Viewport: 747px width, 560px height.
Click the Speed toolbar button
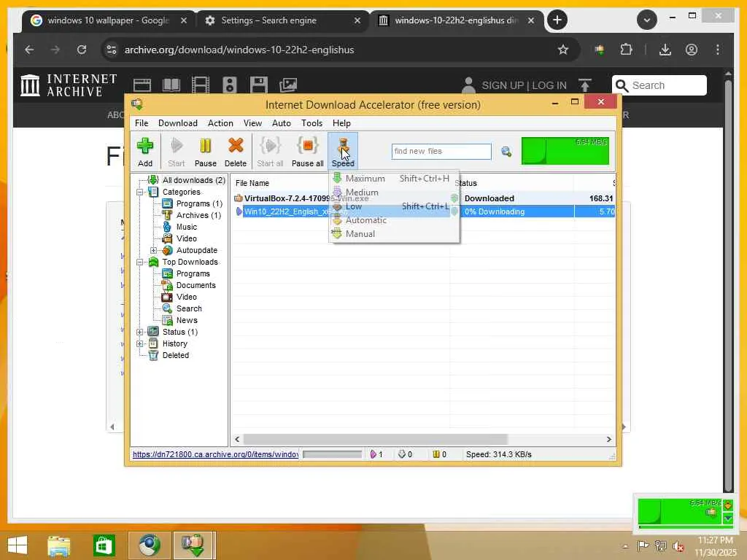(343, 152)
